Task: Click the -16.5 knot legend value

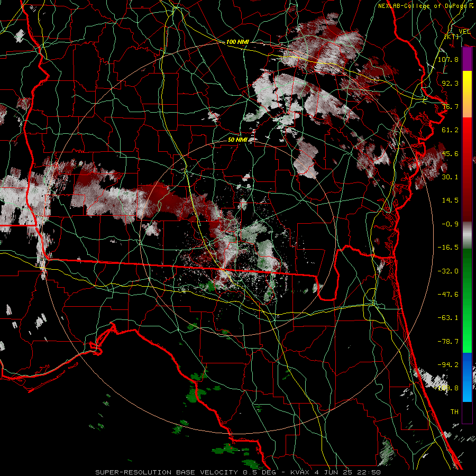Action: pos(448,248)
